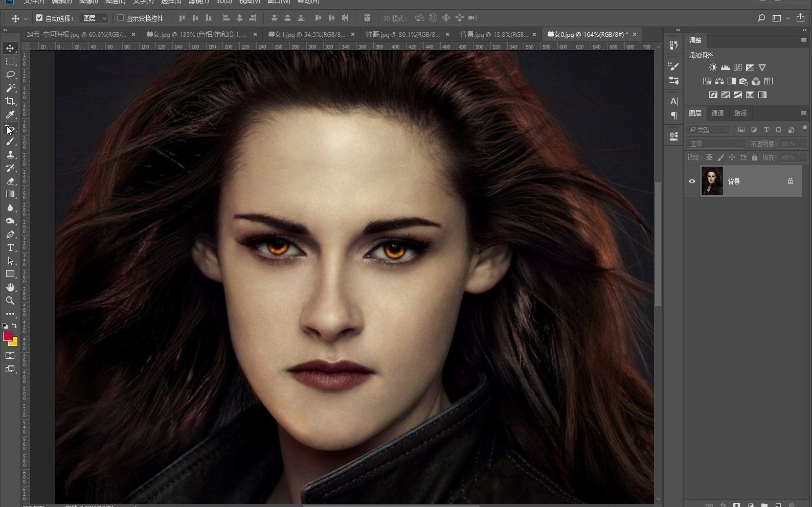Open the Paragraph panel icon

click(674, 115)
